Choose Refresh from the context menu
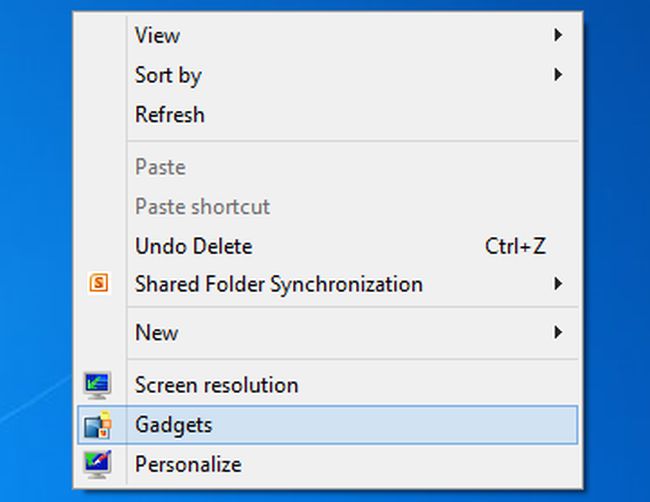 pos(170,115)
